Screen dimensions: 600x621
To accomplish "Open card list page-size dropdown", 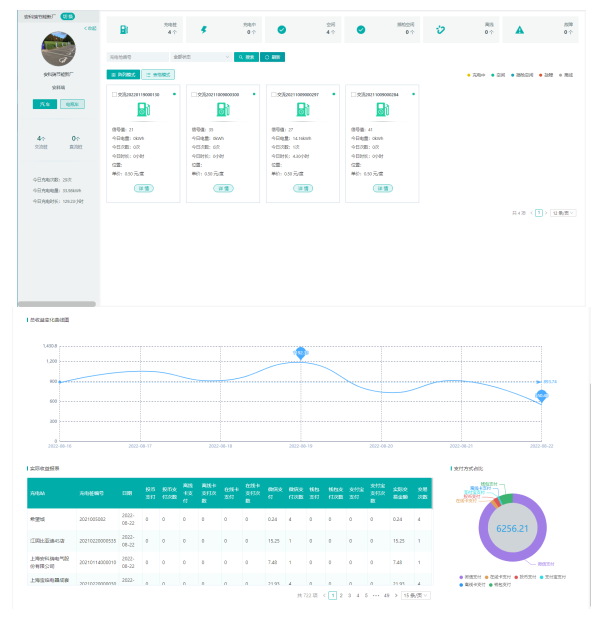I will click(563, 213).
